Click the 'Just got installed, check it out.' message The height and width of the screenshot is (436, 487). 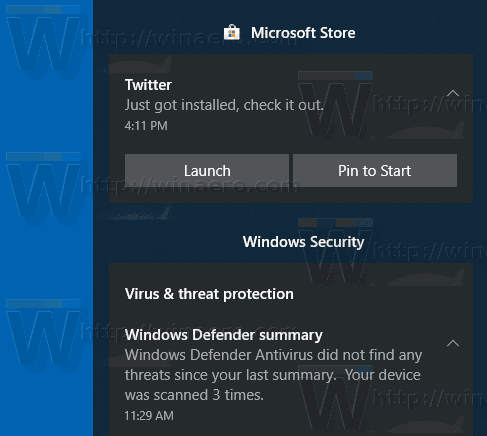(224, 105)
